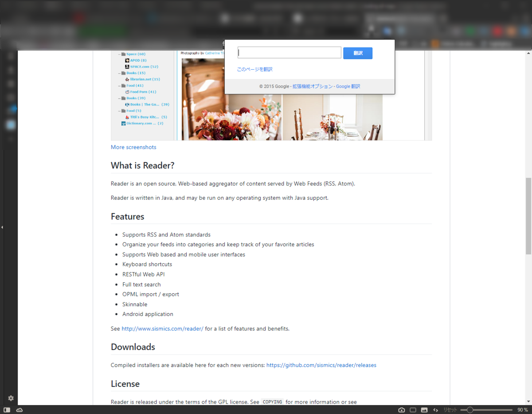This screenshot has height=414, width=532.
Task: Click the Skinnable list item
Action: point(135,304)
